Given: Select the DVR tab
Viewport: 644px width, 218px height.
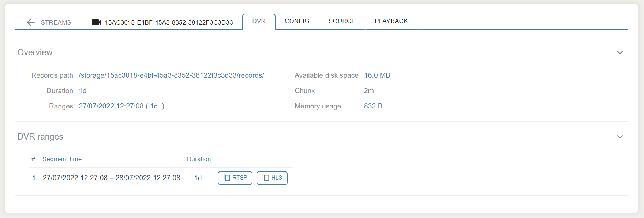Looking at the screenshot, I should [259, 21].
